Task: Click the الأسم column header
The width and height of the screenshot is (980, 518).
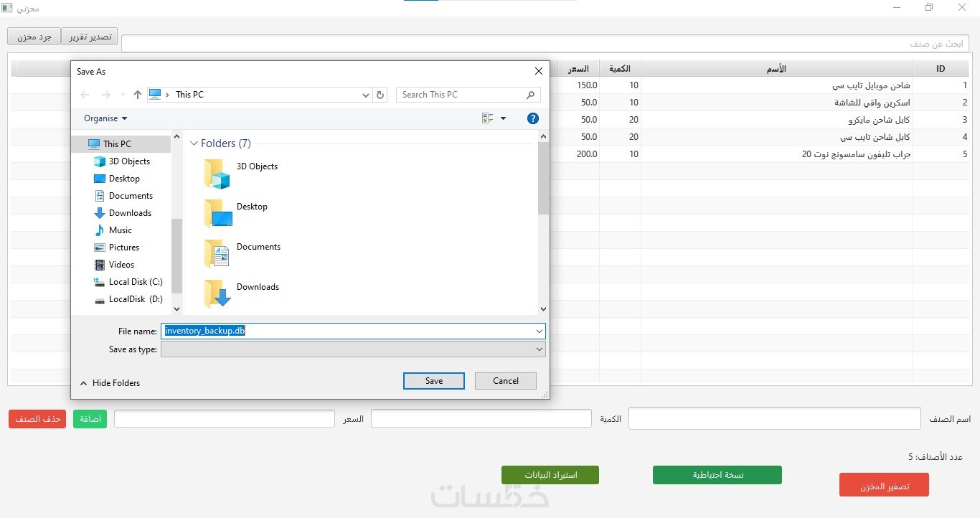Action: coord(776,69)
